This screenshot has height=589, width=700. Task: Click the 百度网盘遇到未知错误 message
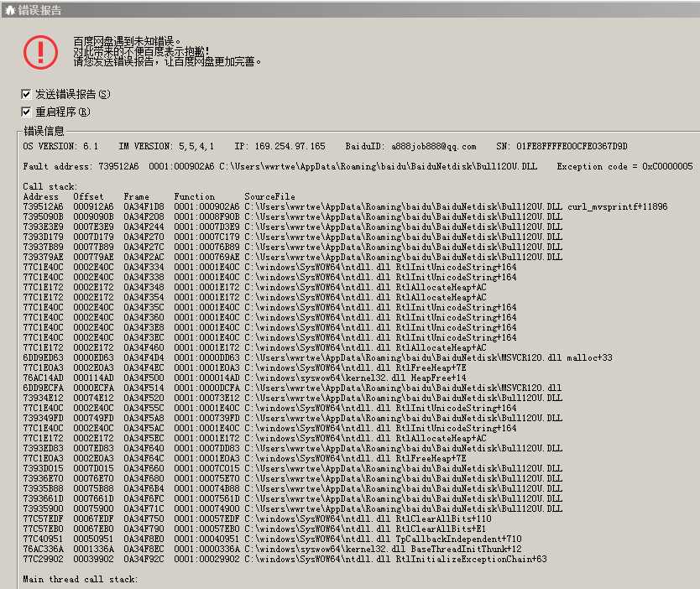[127, 41]
